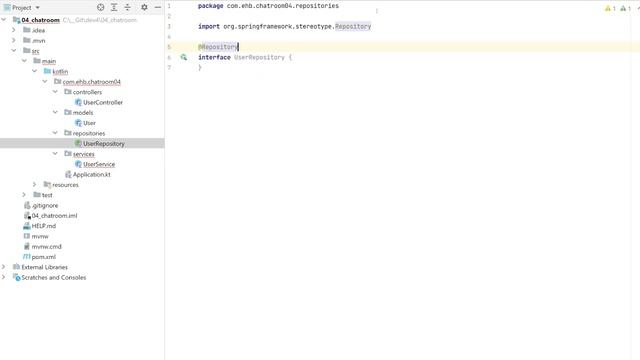Click the services package icon

pos(68,153)
